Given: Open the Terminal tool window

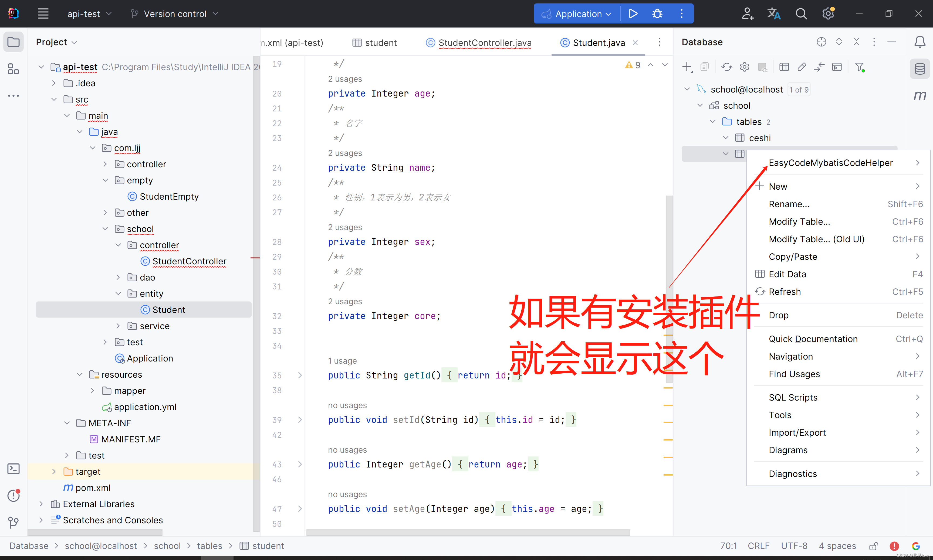Looking at the screenshot, I should tap(13, 469).
